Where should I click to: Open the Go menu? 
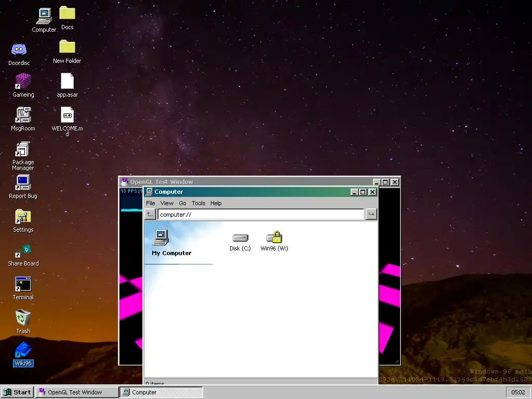(182, 203)
